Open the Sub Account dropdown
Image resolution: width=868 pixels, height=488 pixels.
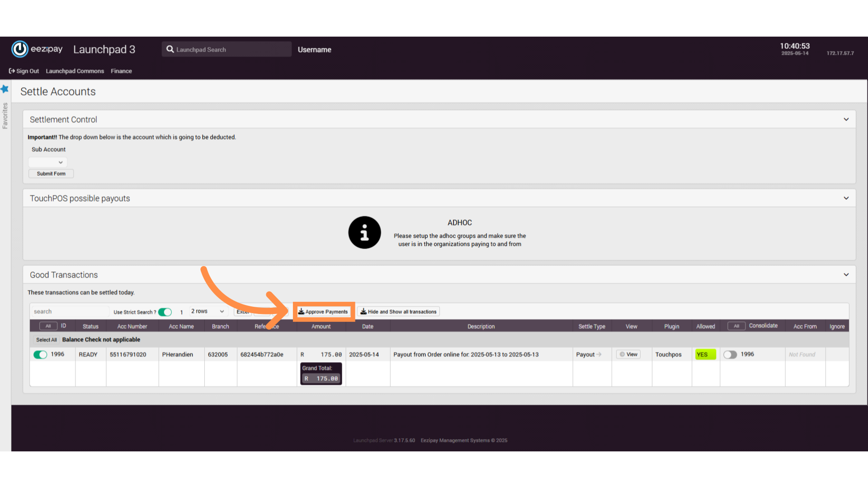pyautogui.click(x=48, y=162)
